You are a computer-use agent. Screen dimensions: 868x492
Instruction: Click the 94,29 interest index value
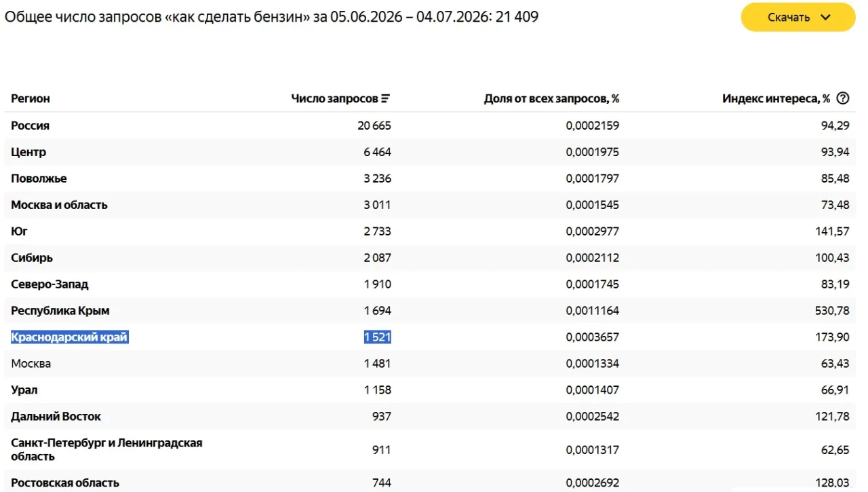click(835, 126)
